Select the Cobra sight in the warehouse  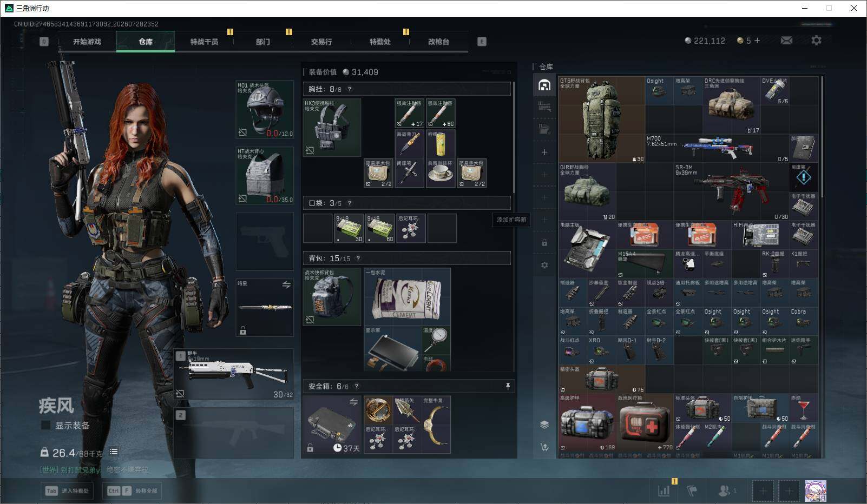[x=804, y=322]
